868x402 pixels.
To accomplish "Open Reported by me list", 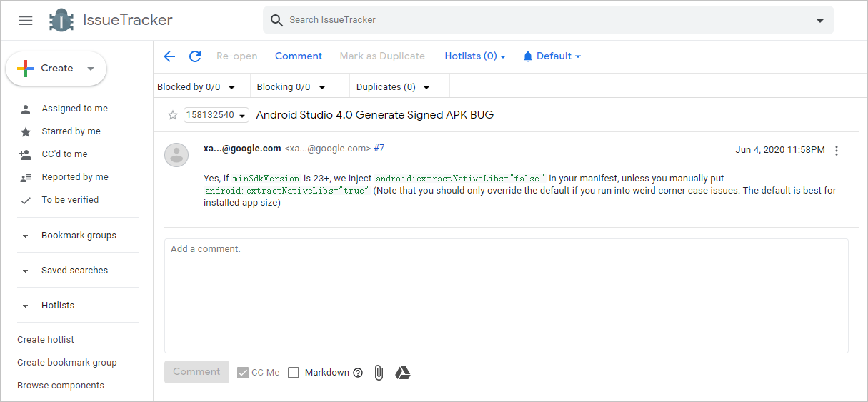I will pos(75,177).
